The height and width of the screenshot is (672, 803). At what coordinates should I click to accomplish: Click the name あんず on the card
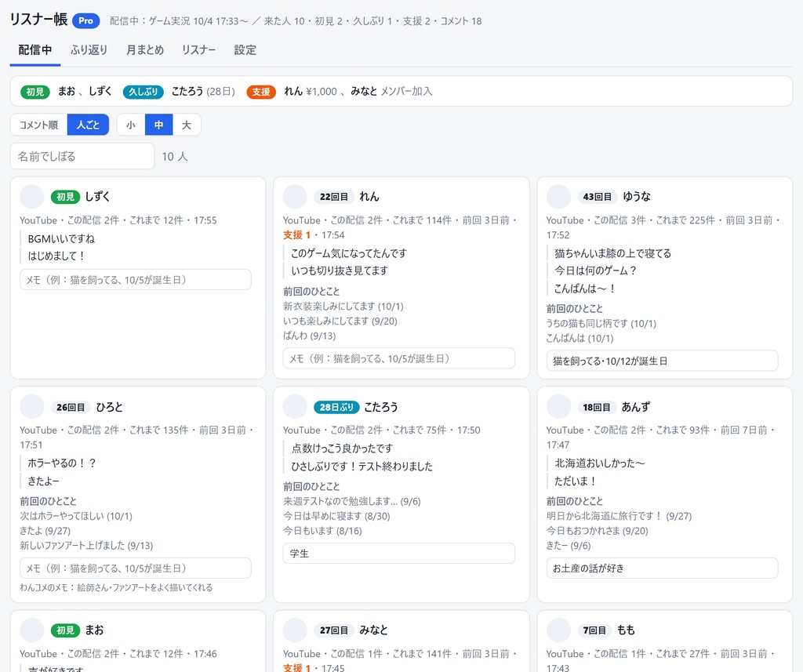coord(635,407)
